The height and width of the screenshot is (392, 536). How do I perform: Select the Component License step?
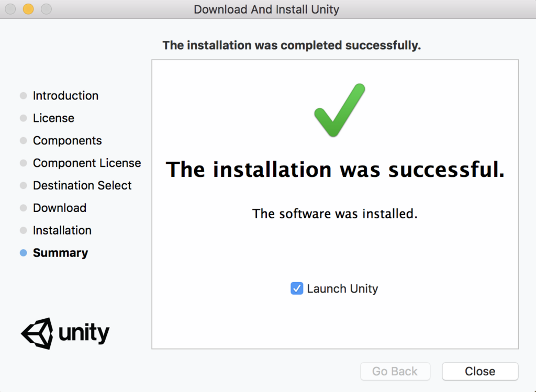pos(87,163)
